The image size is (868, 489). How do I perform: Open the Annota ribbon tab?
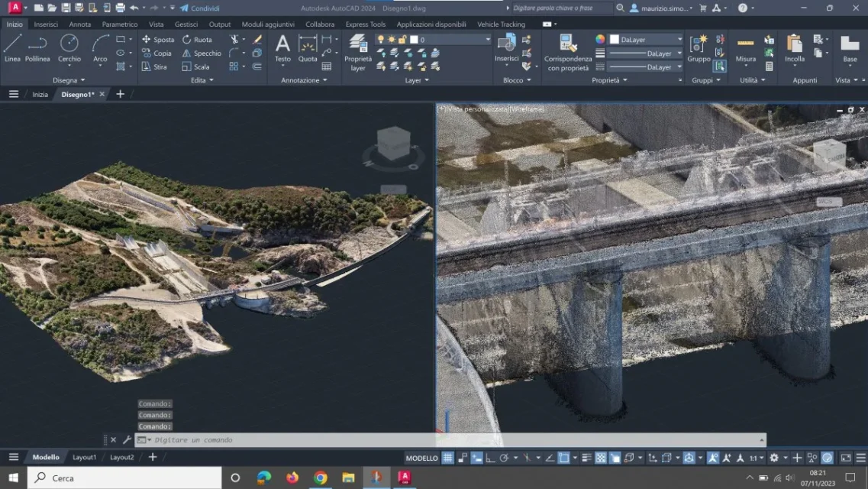pyautogui.click(x=79, y=24)
